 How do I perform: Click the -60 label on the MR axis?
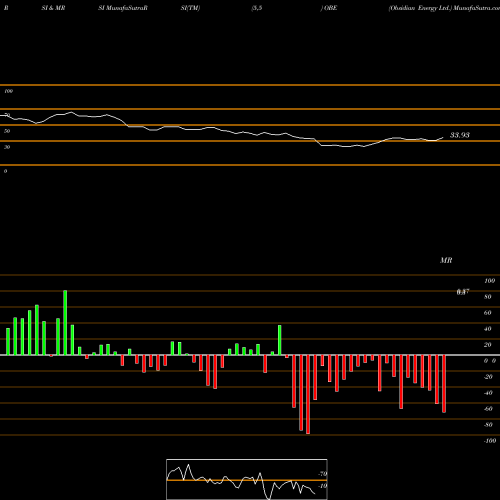[x=488, y=409]
